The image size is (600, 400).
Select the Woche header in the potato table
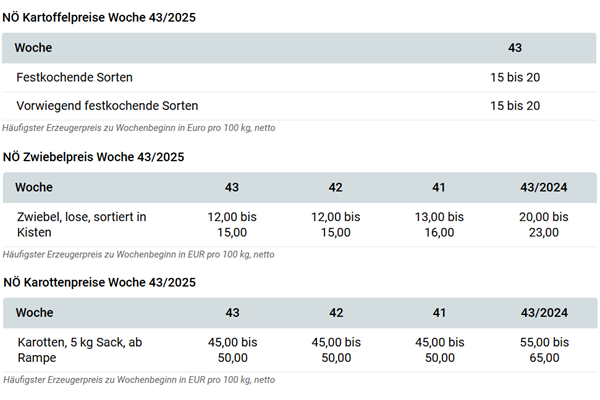tap(33, 47)
